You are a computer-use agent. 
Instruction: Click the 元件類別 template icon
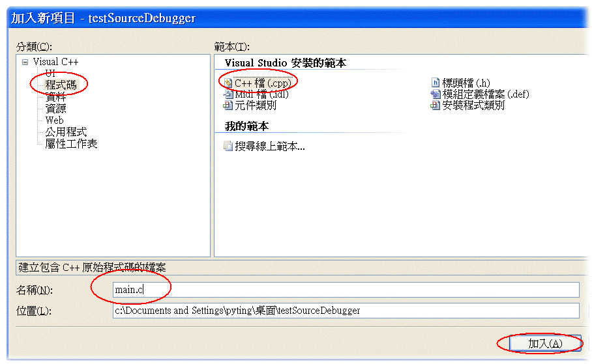pyautogui.click(x=228, y=105)
